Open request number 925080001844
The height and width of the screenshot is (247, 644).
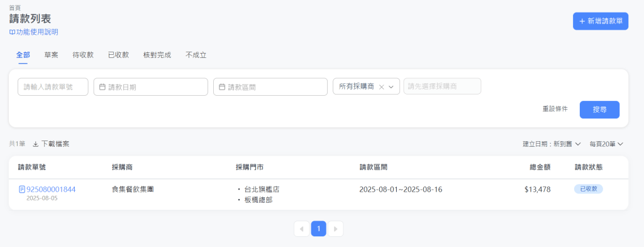(x=51, y=190)
